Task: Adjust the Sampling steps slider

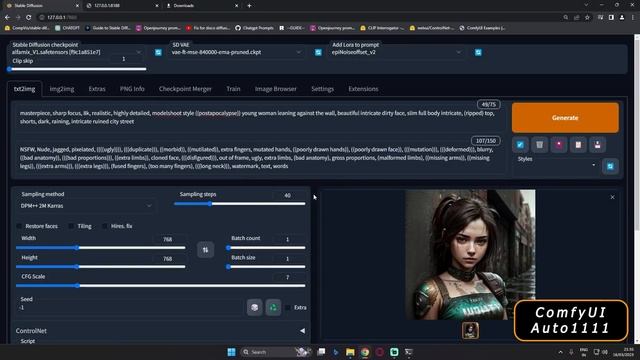Action: tap(240, 204)
